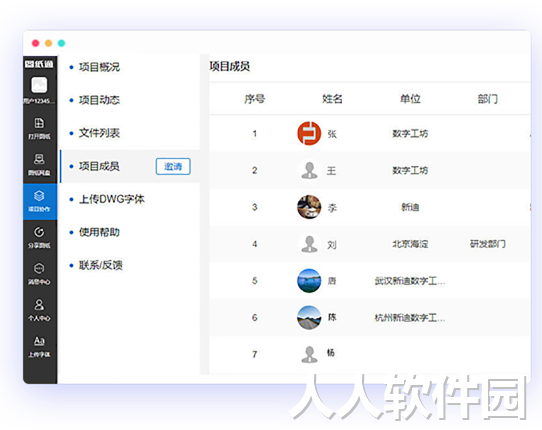Open 文件列表 in the project menu

99,133
